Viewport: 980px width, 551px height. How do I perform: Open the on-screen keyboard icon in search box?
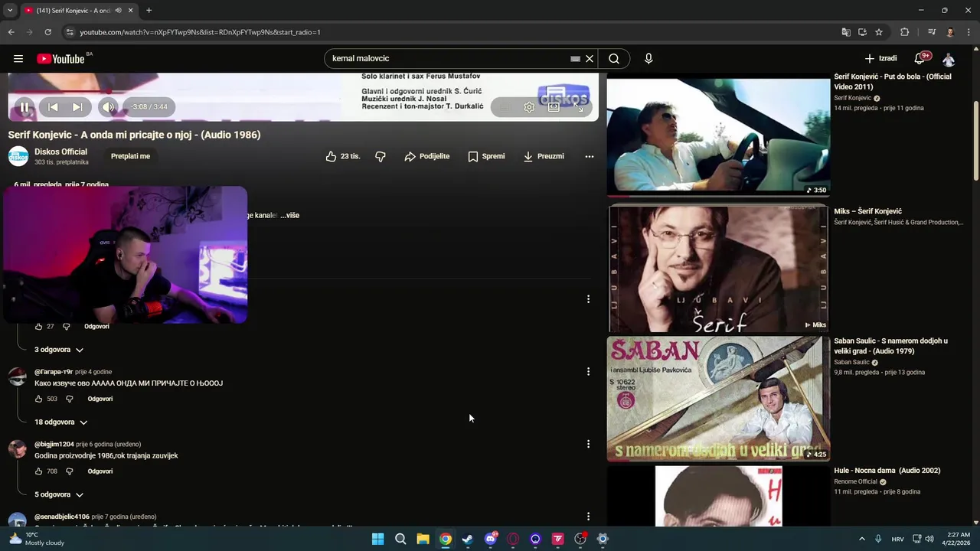coord(575,59)
